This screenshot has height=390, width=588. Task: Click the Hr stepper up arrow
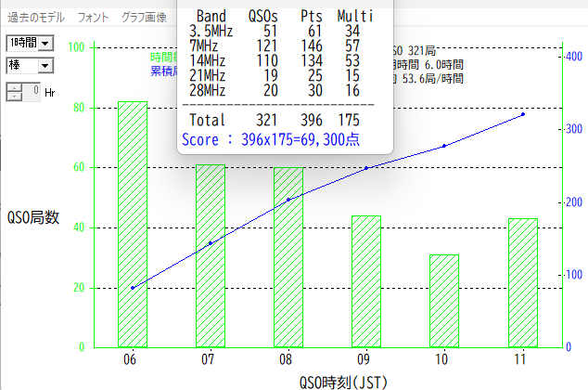coord(14,87)
